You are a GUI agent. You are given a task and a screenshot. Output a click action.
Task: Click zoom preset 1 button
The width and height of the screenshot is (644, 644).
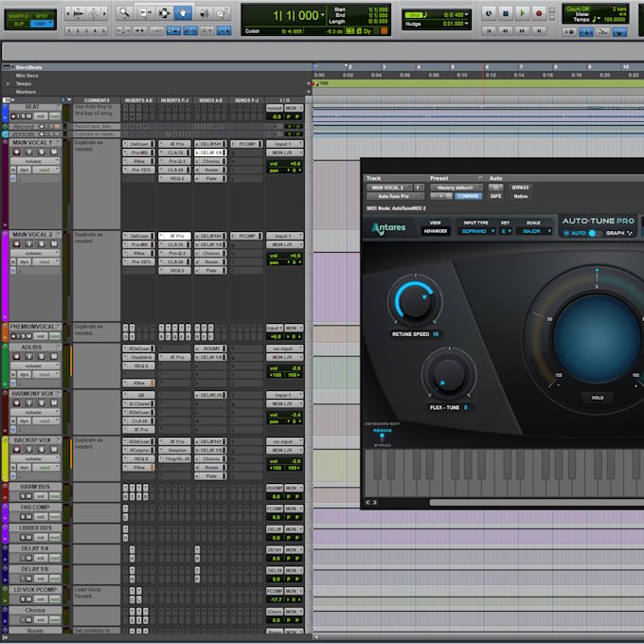click(x=69, y=31)
